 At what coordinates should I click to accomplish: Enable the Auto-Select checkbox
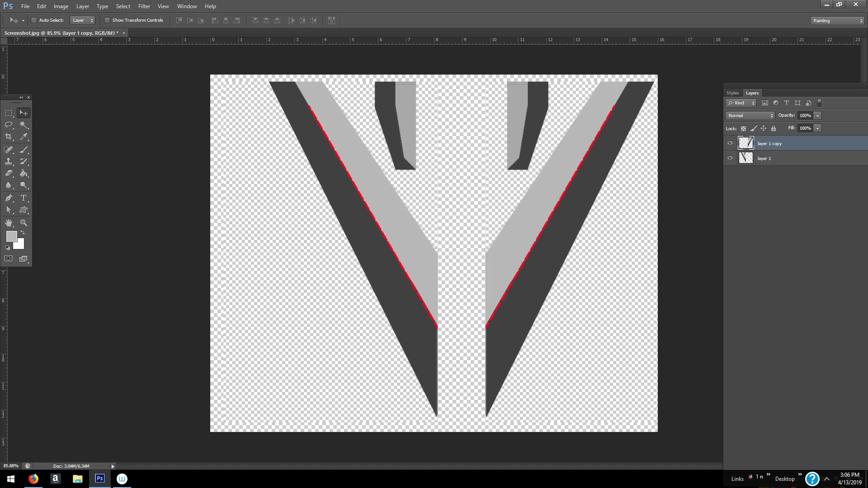[34, 20]
